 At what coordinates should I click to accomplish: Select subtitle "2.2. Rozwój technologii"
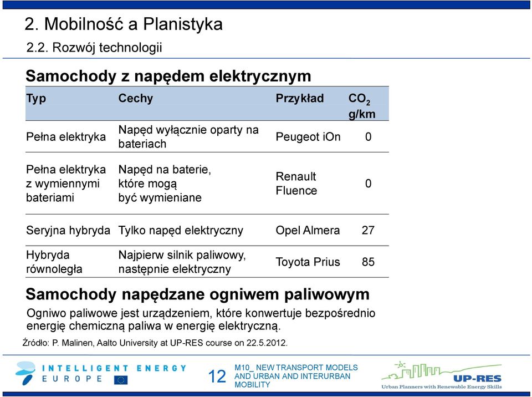[94, 48]
